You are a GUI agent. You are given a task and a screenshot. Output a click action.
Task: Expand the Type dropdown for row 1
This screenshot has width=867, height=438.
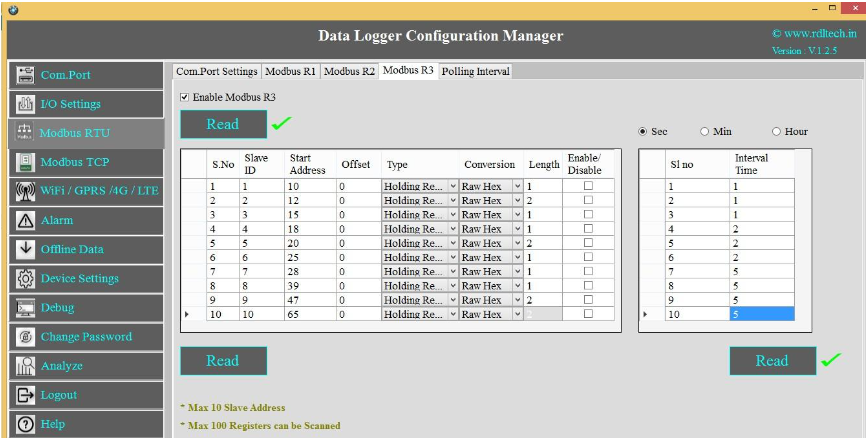[x=452, y=186]
